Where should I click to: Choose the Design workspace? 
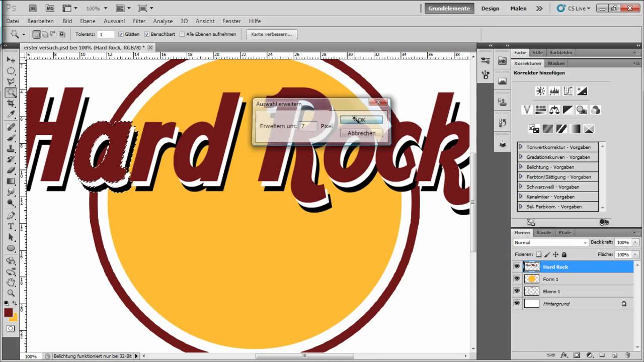(x=490, y=8)
